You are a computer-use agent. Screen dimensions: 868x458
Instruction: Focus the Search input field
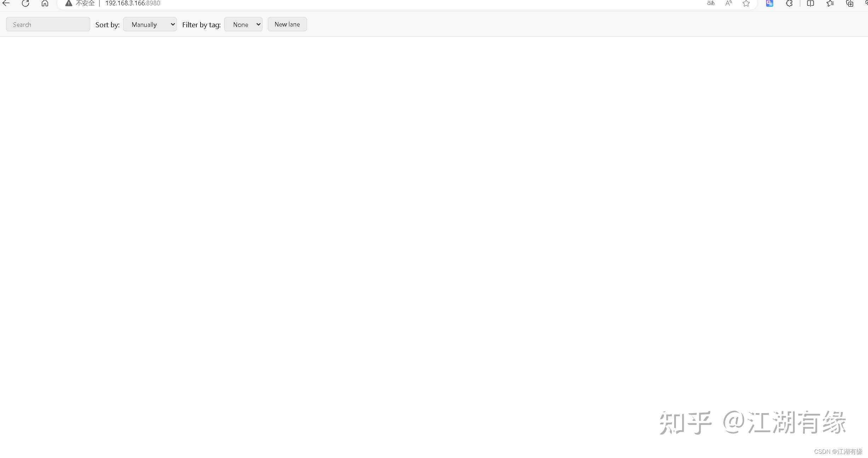[48, 24]
